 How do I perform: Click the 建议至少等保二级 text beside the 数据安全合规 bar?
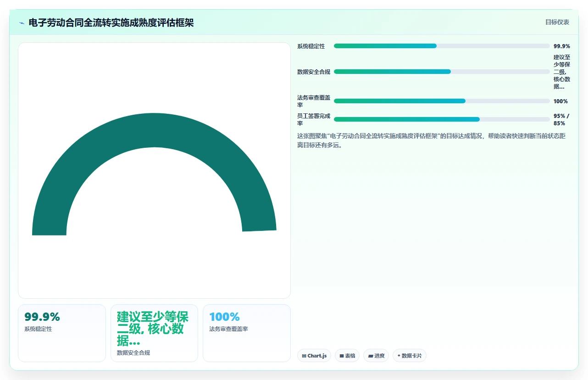click(x=562, y=72)
